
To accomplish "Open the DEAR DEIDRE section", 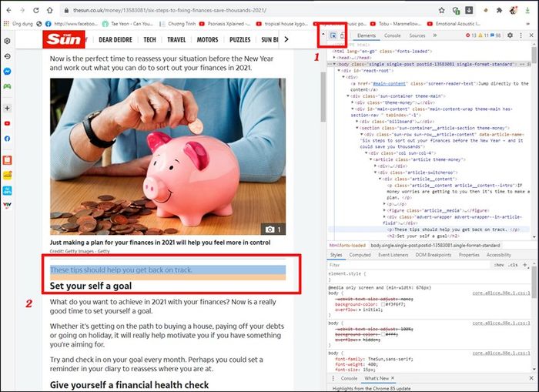I will 115,39.
